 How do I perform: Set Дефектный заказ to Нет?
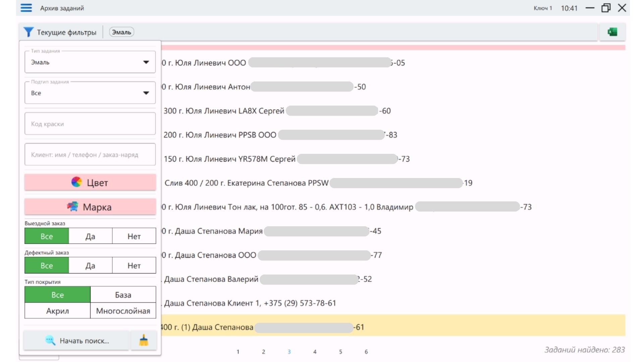[x=134, y=265]
